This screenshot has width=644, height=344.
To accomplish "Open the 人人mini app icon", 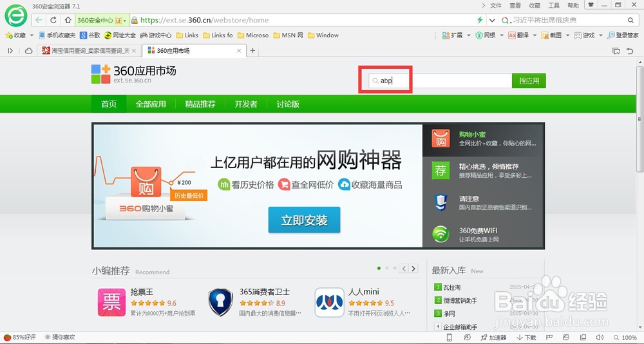I will click(x=329, y=303).
